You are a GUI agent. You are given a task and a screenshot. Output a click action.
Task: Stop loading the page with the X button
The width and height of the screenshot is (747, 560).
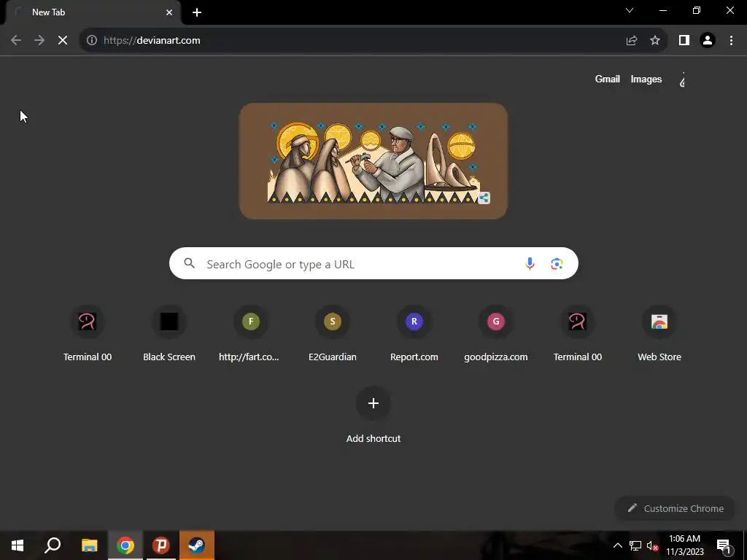63,41
